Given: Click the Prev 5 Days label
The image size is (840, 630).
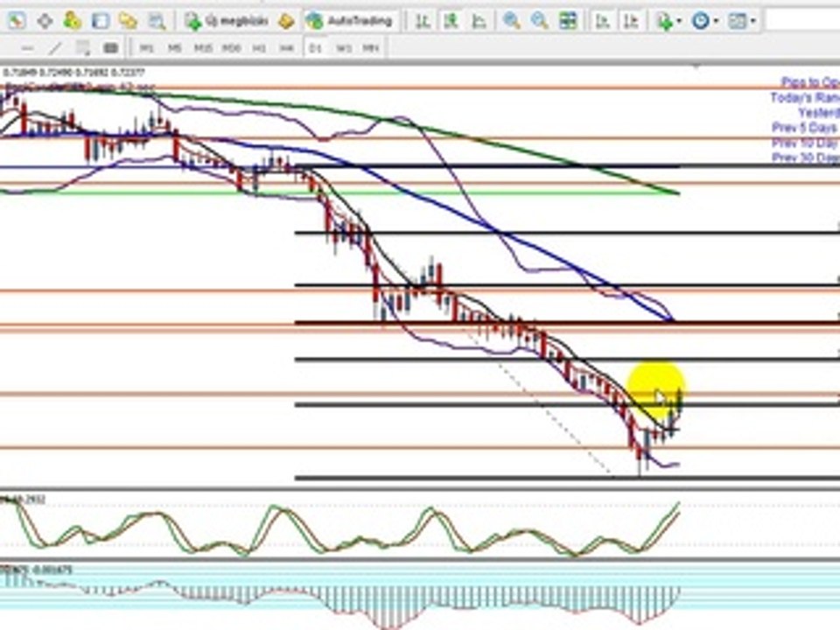Looking at the screenshot, I should (x=805, y=128).
